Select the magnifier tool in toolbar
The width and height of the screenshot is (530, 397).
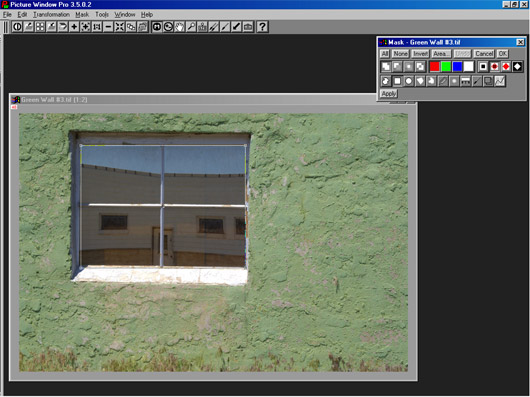tap(191, 27)
